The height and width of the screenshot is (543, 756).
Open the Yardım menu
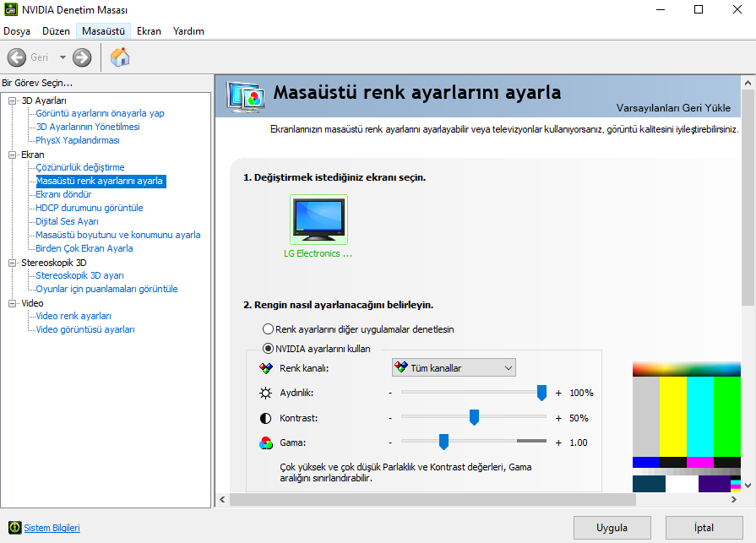point(188,31)
